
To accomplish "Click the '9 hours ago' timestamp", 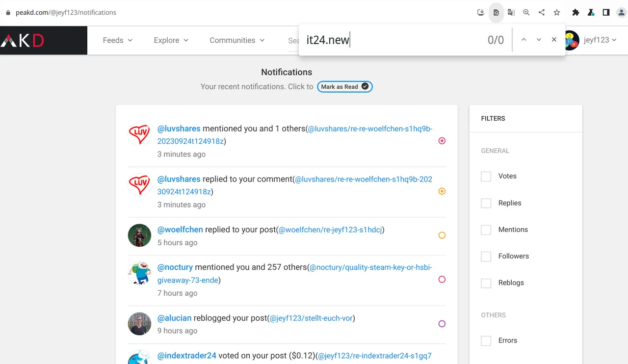I will coord(178,331).
